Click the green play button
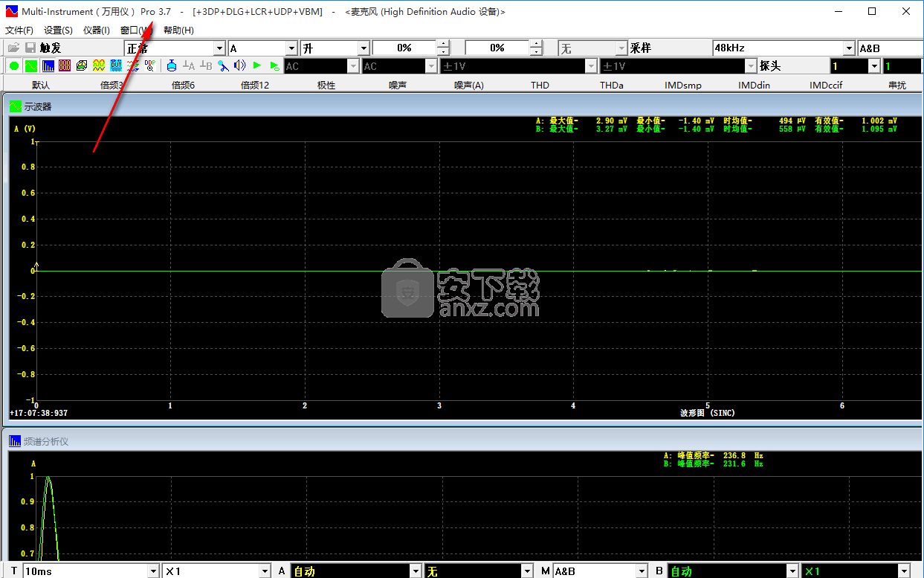Screen dimensions: 924x578 coord(257,66)
